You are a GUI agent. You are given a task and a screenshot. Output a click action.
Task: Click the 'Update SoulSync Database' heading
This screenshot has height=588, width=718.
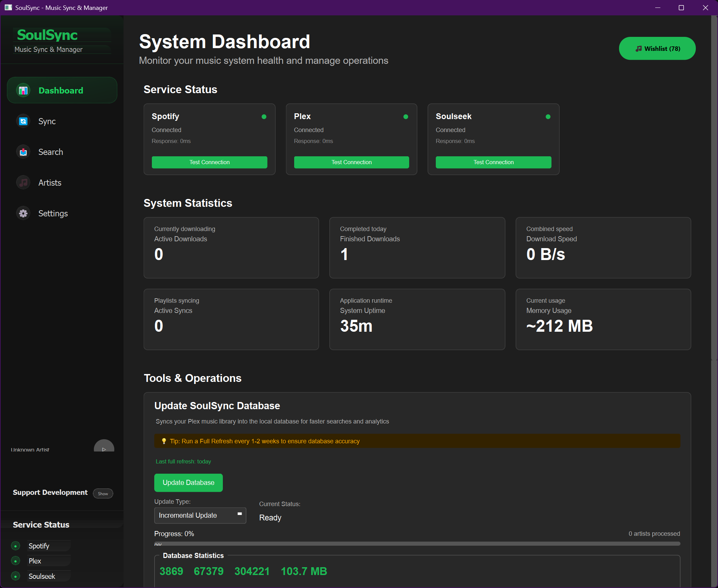pos(217,406)
